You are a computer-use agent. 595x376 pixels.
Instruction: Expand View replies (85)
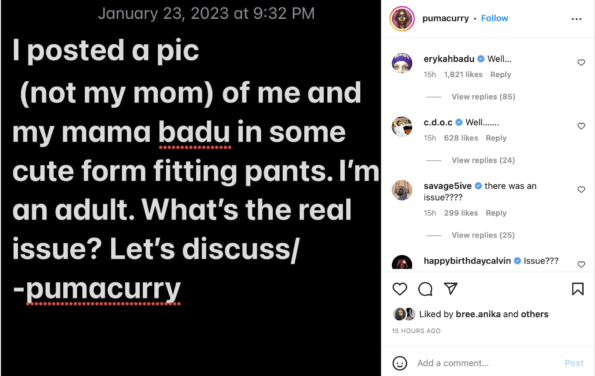point(483,97)
